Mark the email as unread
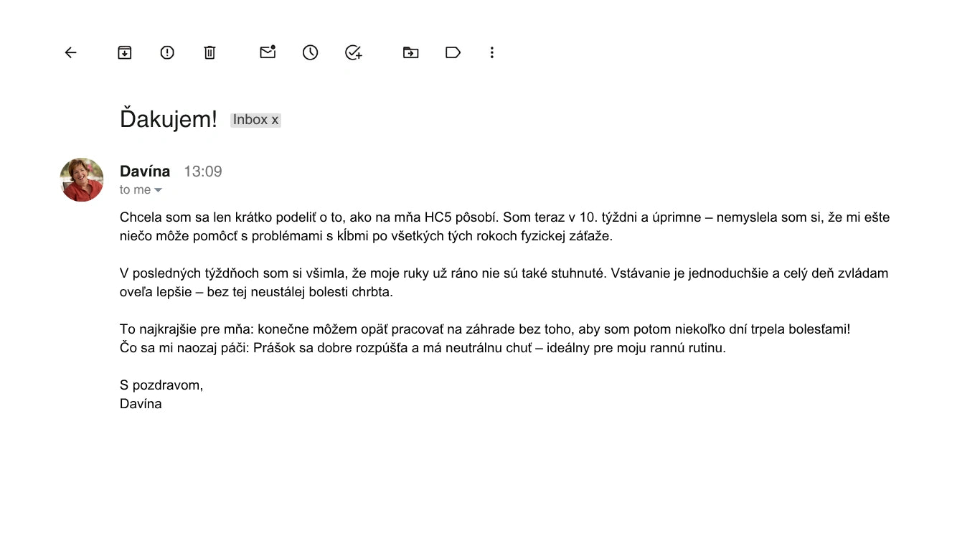Image resolution: width=980 pixels, height=551 pixels. tap(268, 52)
